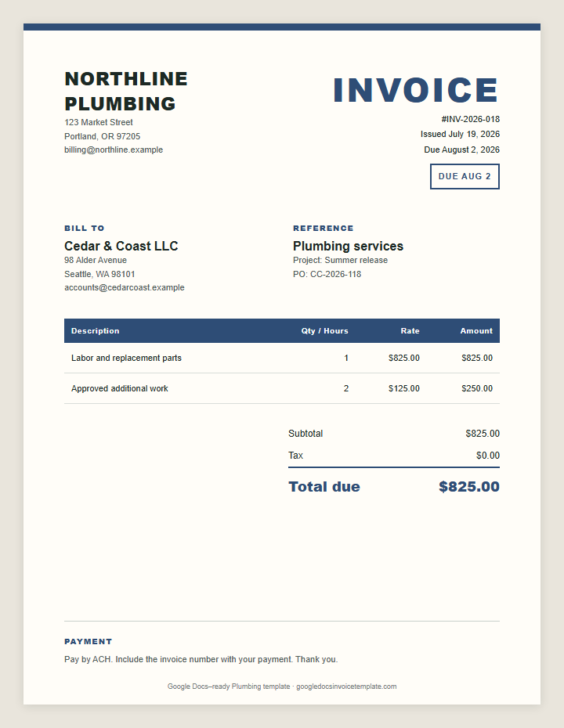This screenshot has height=728, width=564.
Task: Click quantity 2 in Approved additional work row
Action: coord(346,388)
